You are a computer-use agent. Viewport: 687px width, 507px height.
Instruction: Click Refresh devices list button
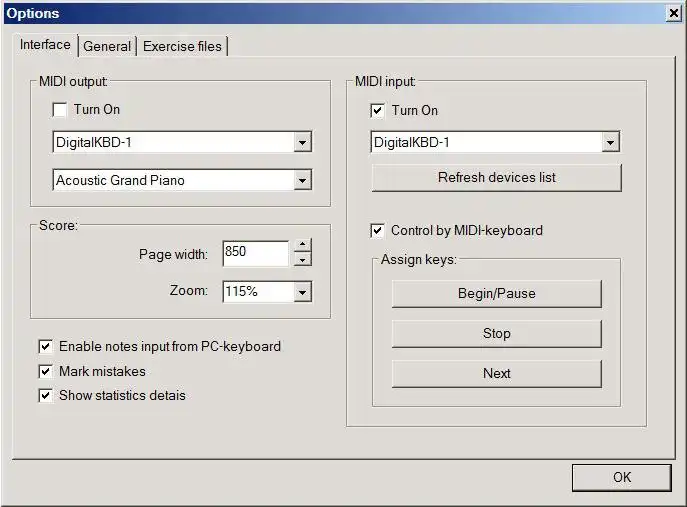[496, 177]
